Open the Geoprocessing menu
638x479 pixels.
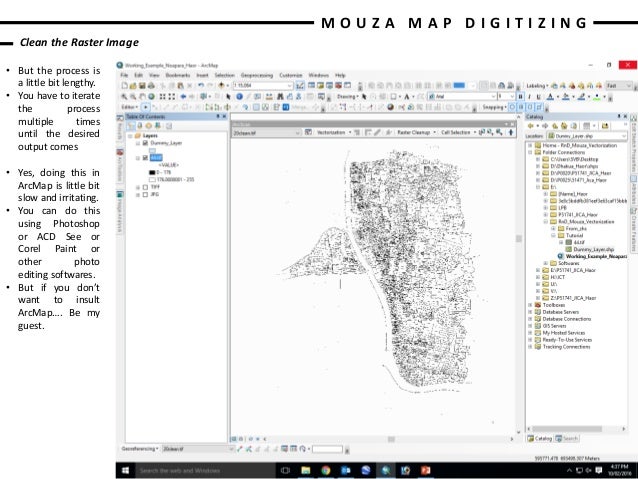click(256, 75)
